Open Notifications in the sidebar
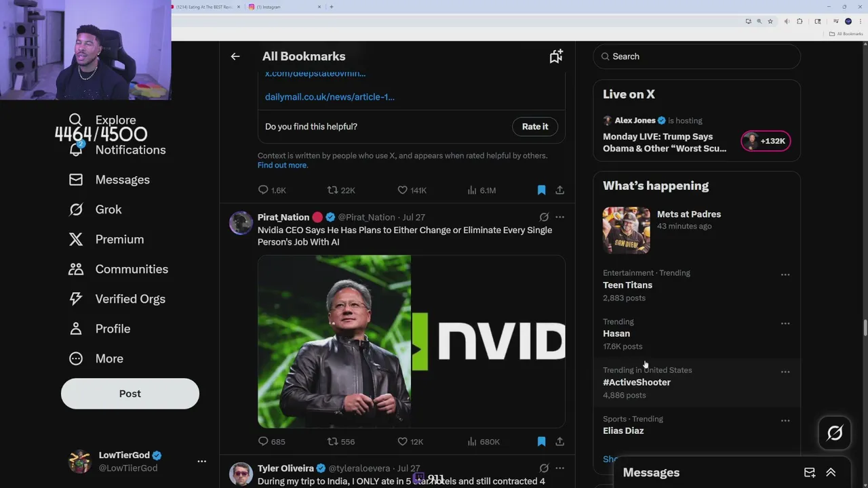 (x=117, y=150)
